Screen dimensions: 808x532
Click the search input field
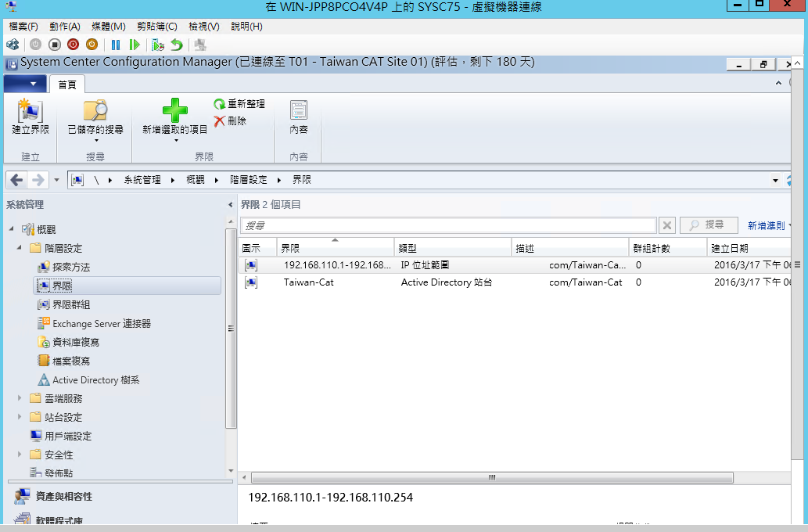pyautogui.click(x=448, y=225)
